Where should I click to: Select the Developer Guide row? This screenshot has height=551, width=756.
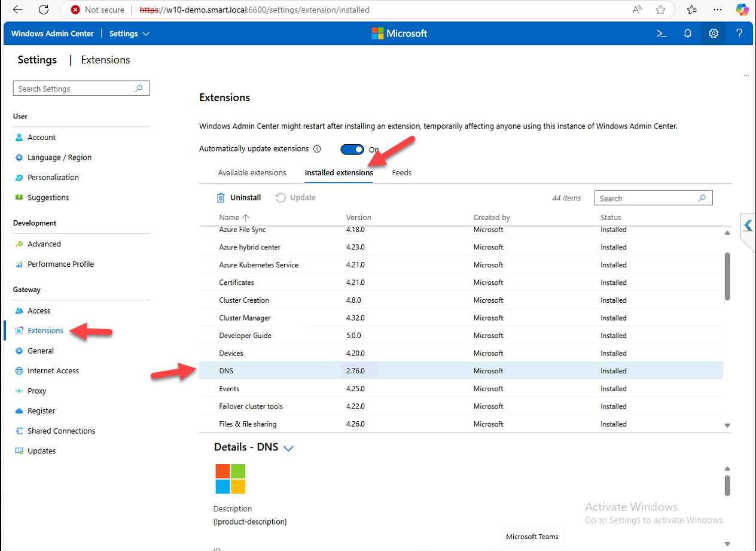point(461,336)
